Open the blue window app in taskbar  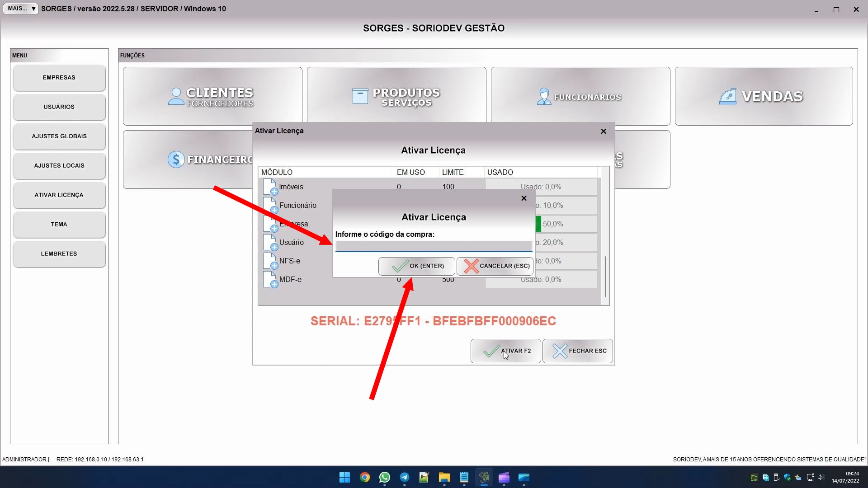524,478
